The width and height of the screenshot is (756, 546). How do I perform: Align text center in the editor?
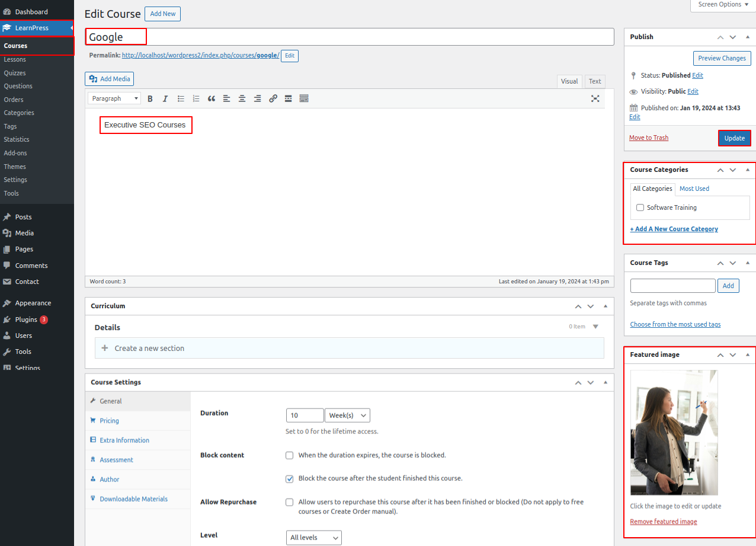(x=242, y=99)
